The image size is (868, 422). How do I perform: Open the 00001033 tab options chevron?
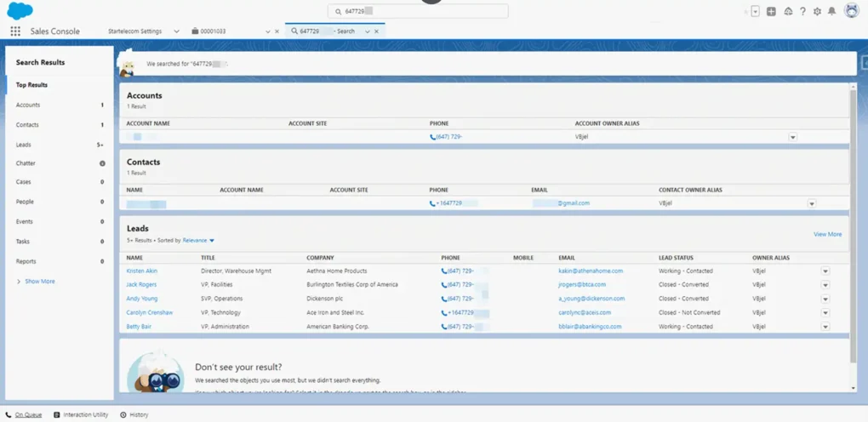click(x=268, y=31)
